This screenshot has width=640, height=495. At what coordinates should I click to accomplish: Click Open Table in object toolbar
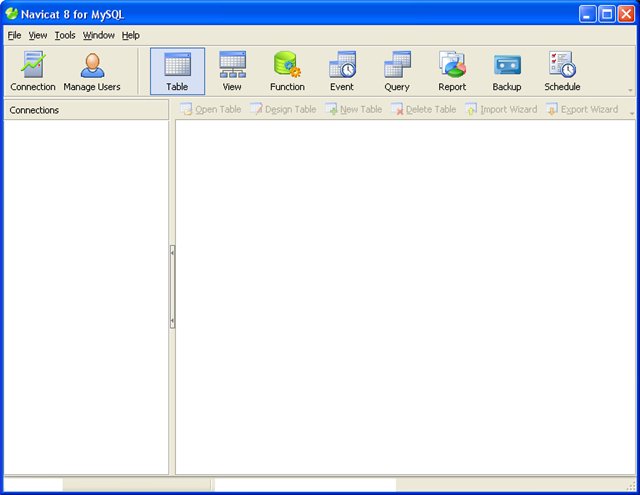point(211,109)
